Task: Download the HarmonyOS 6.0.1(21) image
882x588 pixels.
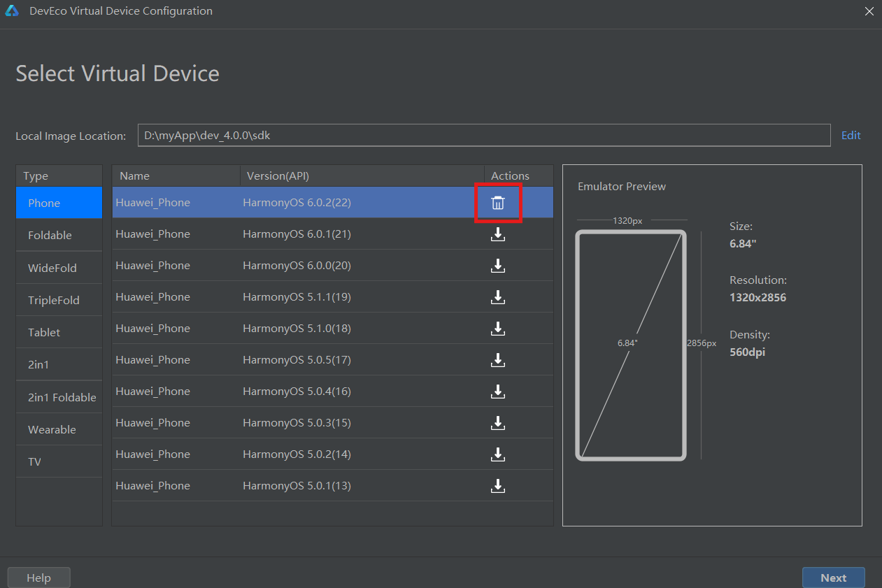Action: tap(498, 234)
